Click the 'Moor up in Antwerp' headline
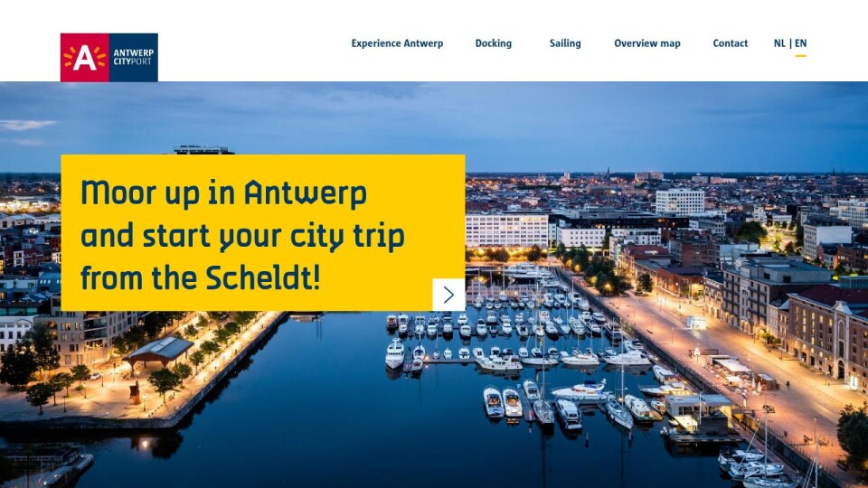The width and height of the screenshot is (868, 488). 223,192
